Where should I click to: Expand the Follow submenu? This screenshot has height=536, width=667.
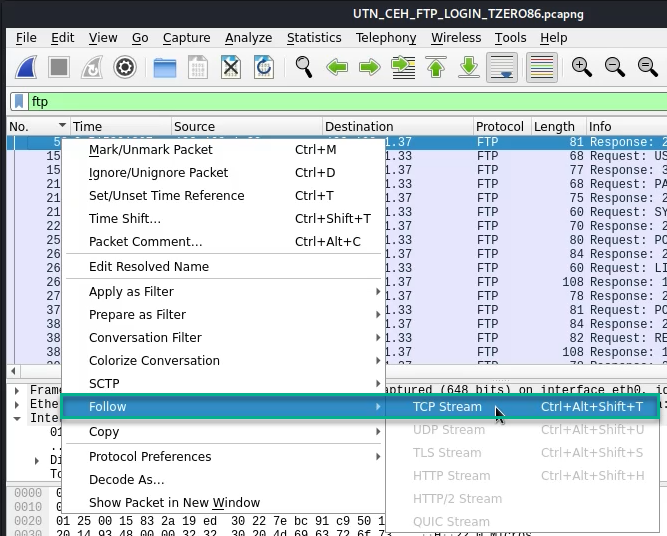click(223, 407)
